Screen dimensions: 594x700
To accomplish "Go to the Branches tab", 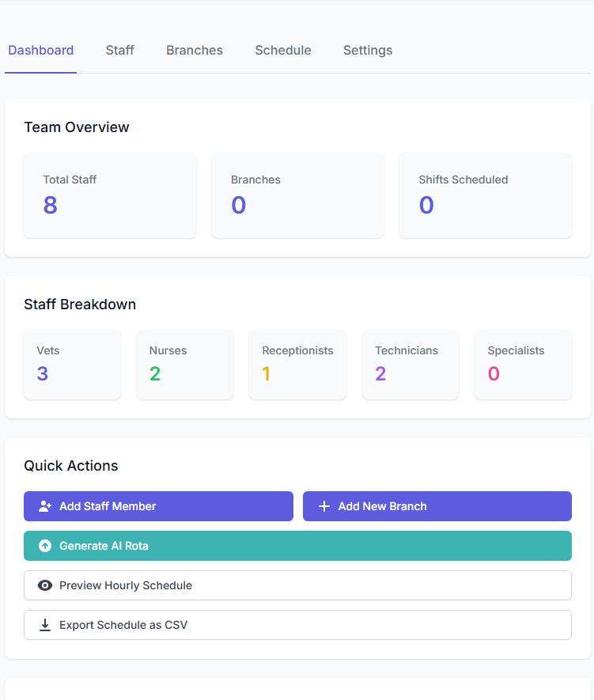I will (x=195, y=51).
